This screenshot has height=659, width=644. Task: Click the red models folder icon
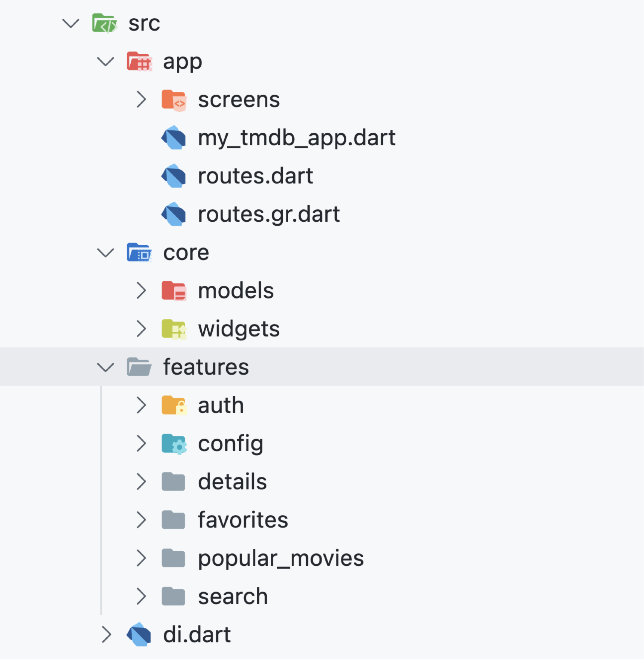[x=174, y=291]
